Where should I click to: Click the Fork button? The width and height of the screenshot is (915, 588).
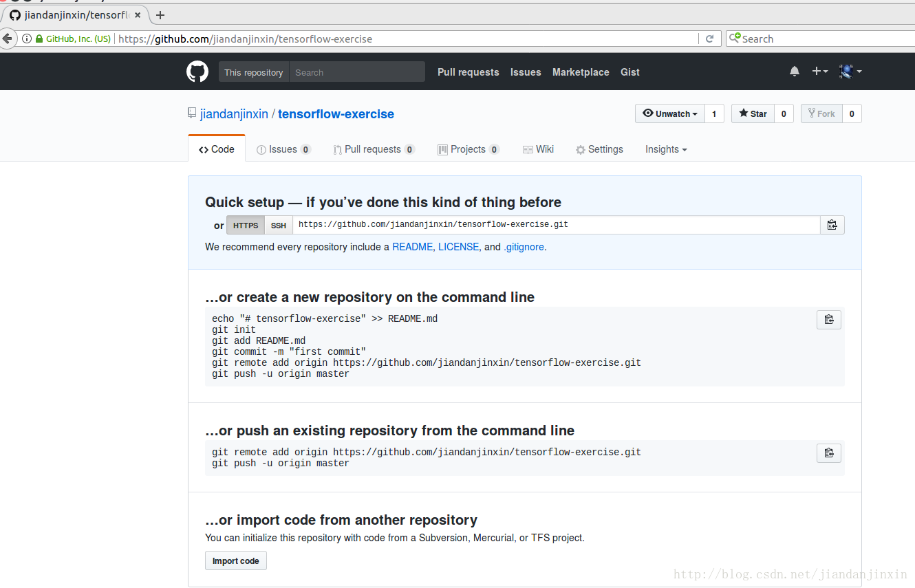pos(821,113)
